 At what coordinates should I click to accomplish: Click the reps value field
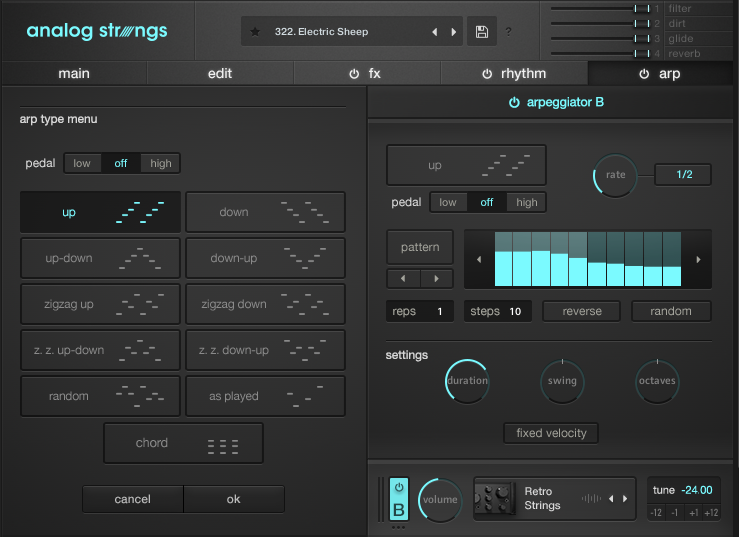(x=419, y=311)
